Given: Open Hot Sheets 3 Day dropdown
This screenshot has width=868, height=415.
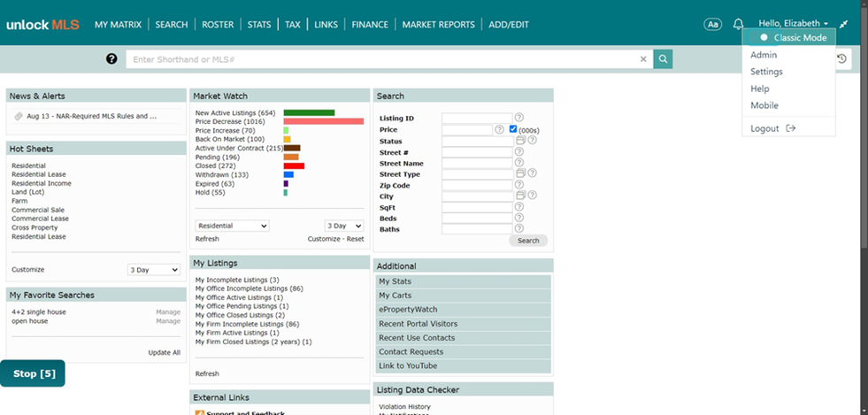Looking at the screenshot, I should click(154, 270).
